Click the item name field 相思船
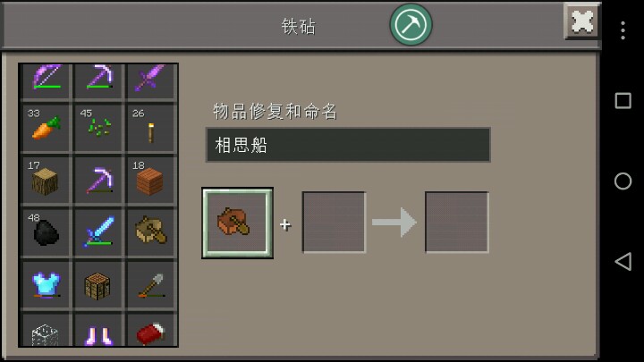Screen dimensions: 644x362 (348, 145)
